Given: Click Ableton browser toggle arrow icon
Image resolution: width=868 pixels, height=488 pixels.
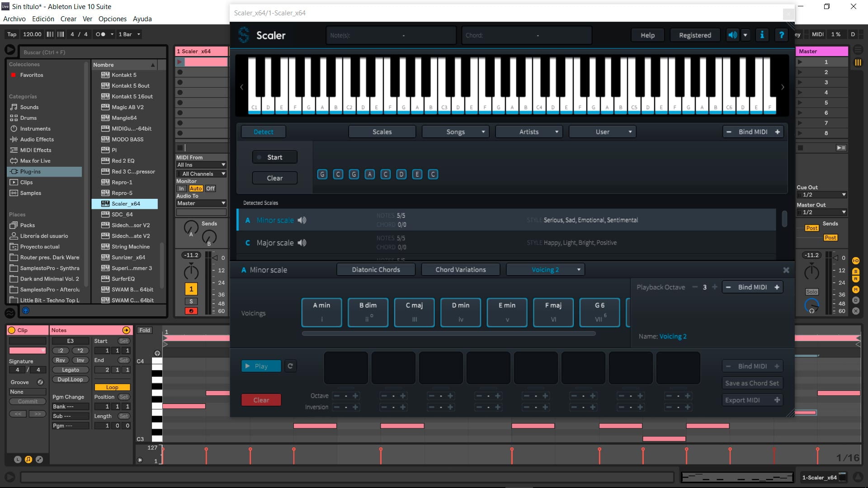Looking at the screenshot, I should (10, 50).
